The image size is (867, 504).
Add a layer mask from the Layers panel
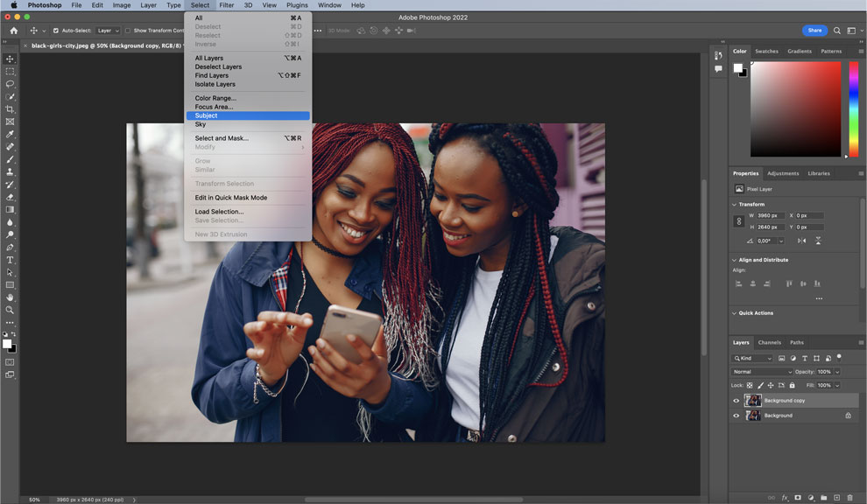click(798, 497)
